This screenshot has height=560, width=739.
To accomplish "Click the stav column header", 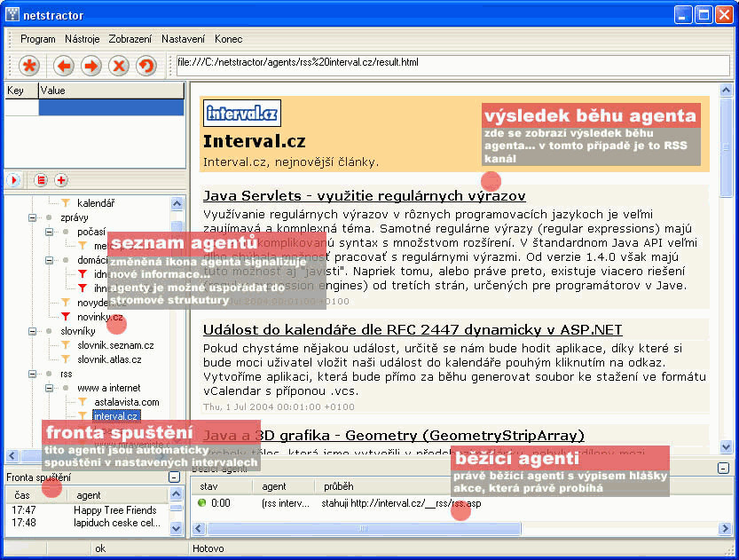I will click(x=222, y=486).
